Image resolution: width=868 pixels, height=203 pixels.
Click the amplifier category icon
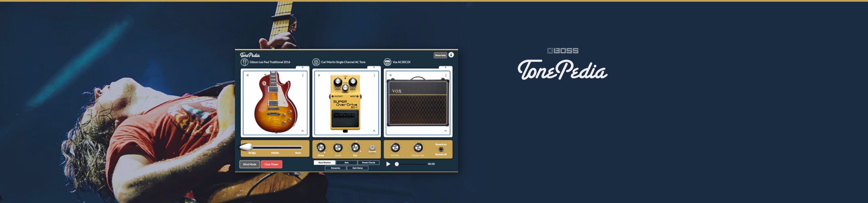[387, 62]
